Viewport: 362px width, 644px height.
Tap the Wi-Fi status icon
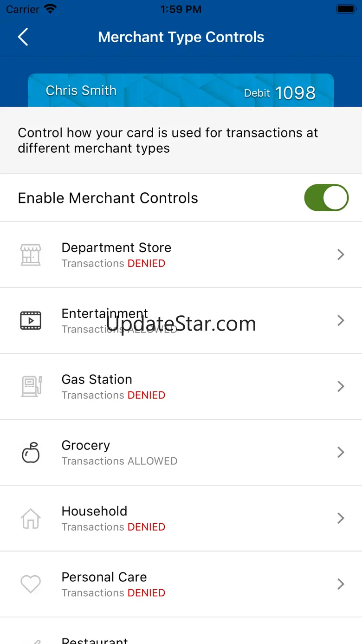[x=50, y=9]
